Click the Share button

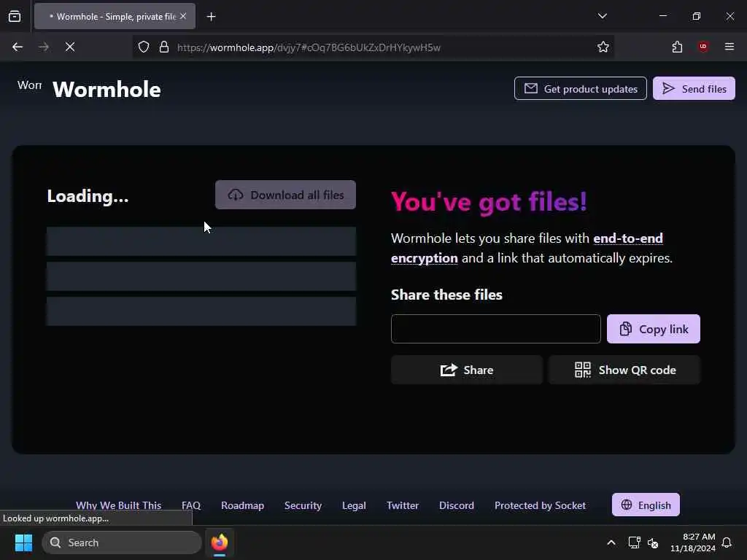[x=466, y=370]
